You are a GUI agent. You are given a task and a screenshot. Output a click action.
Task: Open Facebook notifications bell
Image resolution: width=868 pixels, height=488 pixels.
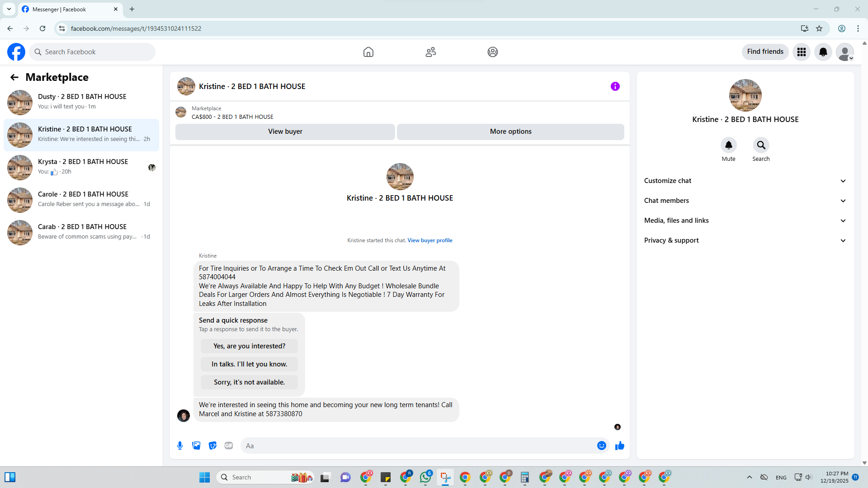point(823,52)
